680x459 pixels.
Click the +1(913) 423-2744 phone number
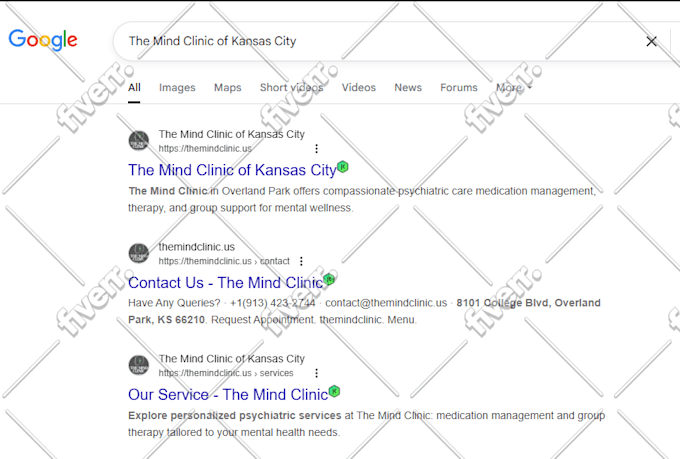272,303
